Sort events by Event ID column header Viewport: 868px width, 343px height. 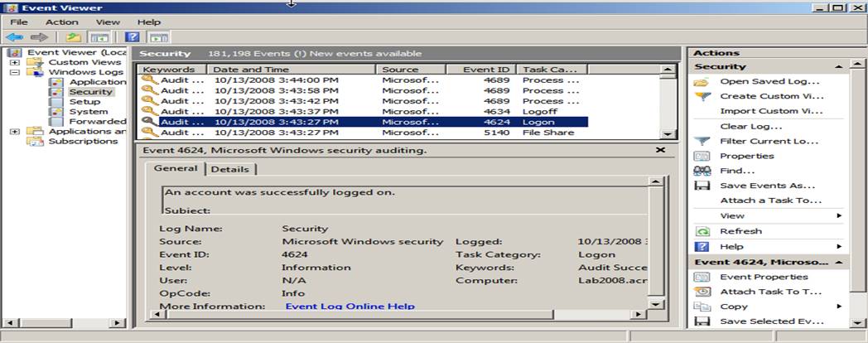click(480, 70)
